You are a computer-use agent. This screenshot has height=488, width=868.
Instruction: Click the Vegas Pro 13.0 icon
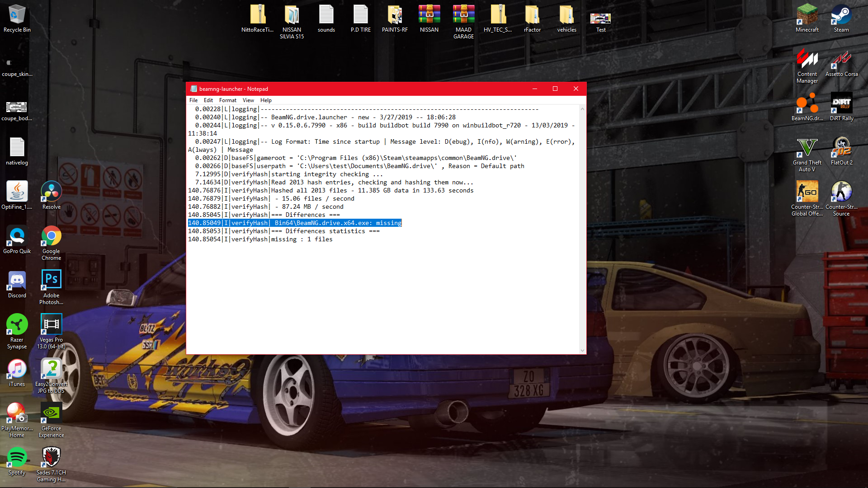(x=51, y=328)
